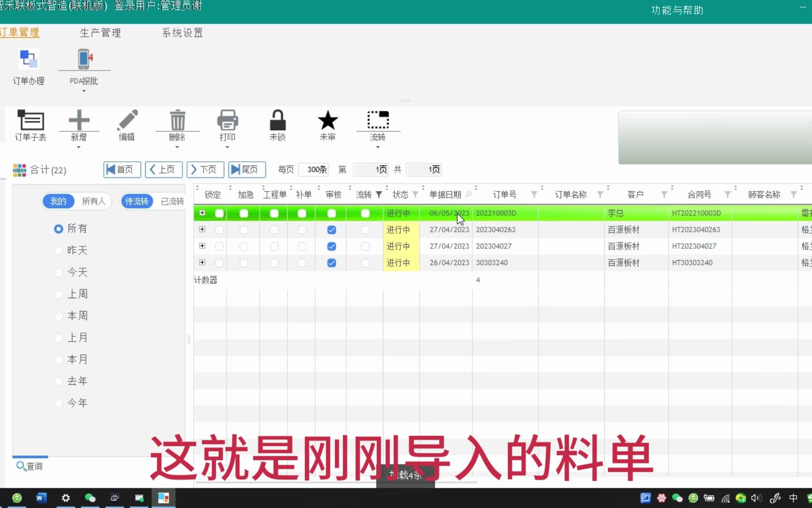Go to 首页 first page

pos(122,169)
